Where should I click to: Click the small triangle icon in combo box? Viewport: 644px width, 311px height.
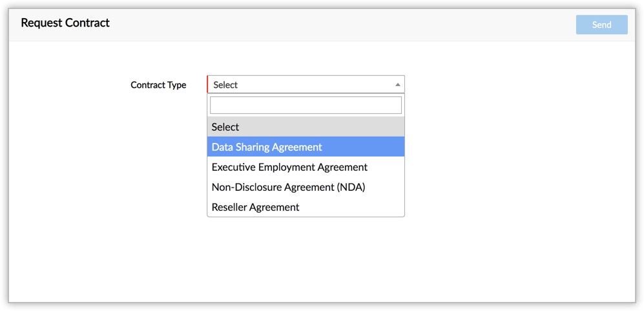point(397,85)
